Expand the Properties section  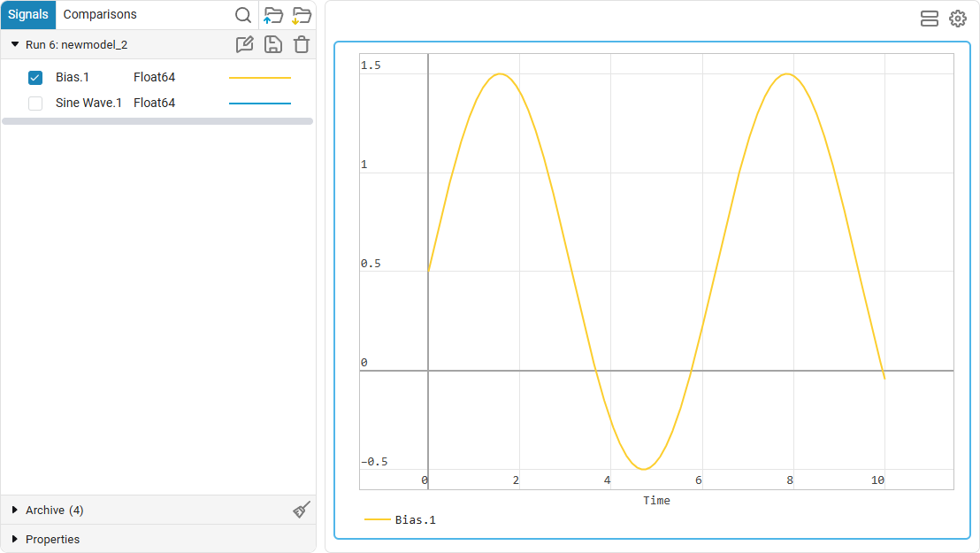(x=15, y=539)
